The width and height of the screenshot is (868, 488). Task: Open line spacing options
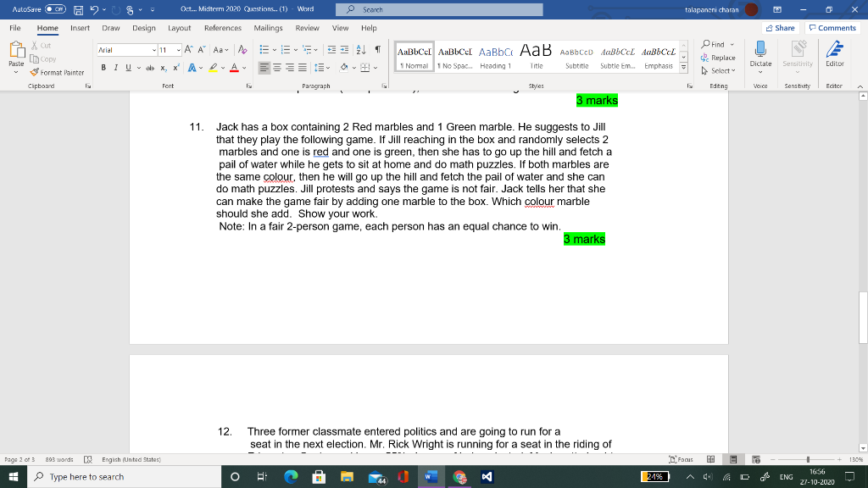(321, 68)
